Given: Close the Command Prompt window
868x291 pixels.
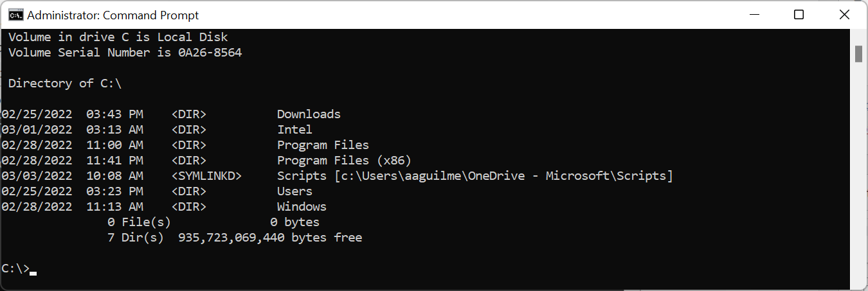Looking at the screenshot, I should pos(845,15).
